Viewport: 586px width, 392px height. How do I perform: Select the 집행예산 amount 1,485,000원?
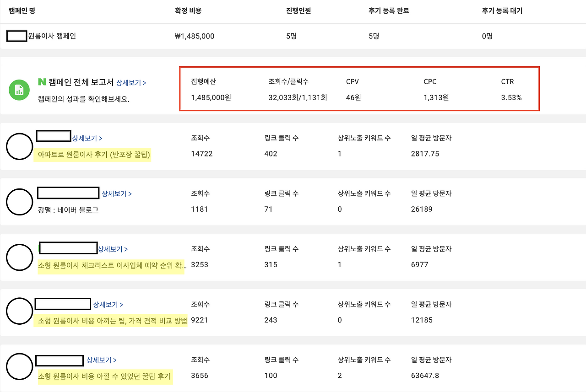(210, 97)
